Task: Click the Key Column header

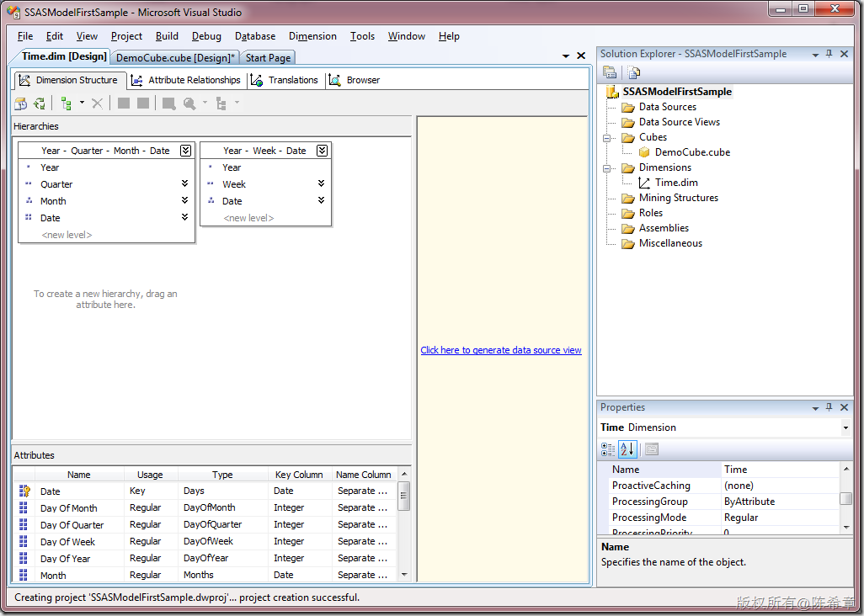Action: coord(299,475)
